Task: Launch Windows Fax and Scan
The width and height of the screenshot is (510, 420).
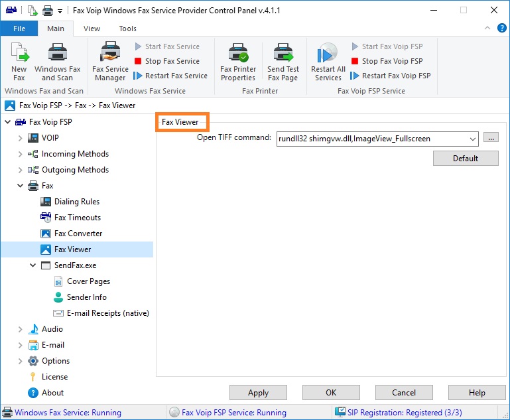Action: [x=57, y=62]
